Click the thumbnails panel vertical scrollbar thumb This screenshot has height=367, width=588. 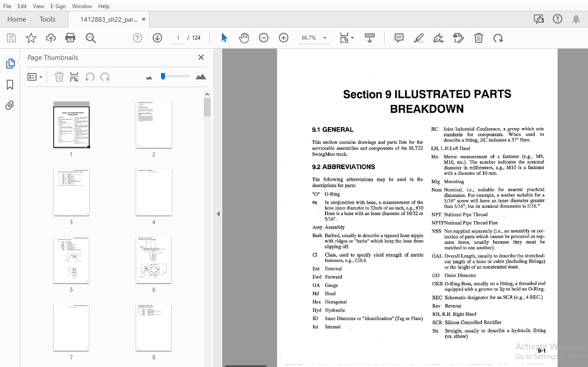tap(207, 107)
